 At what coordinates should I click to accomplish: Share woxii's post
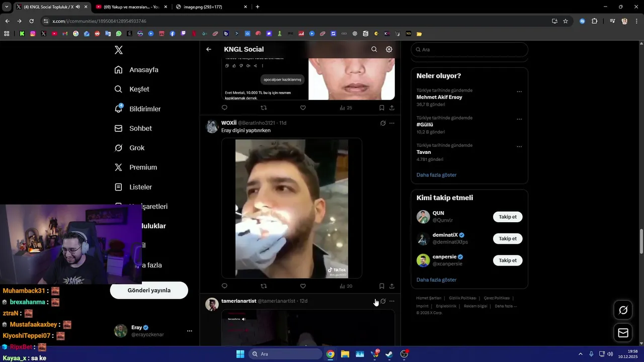391,286
